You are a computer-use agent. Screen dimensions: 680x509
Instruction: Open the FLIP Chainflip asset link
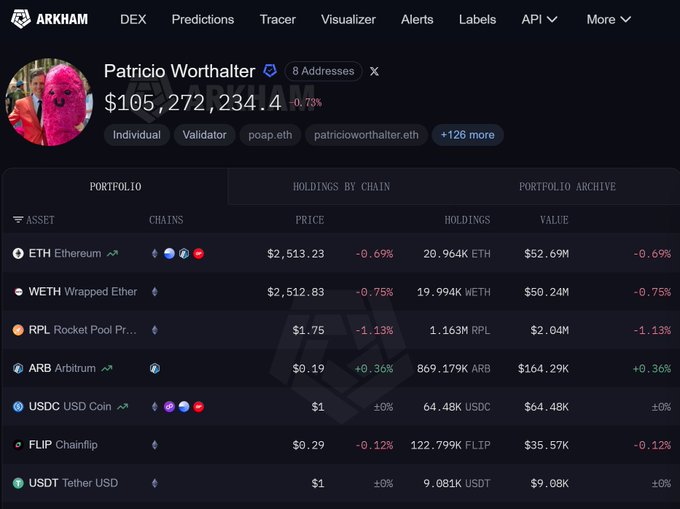(x=63, y=444)
